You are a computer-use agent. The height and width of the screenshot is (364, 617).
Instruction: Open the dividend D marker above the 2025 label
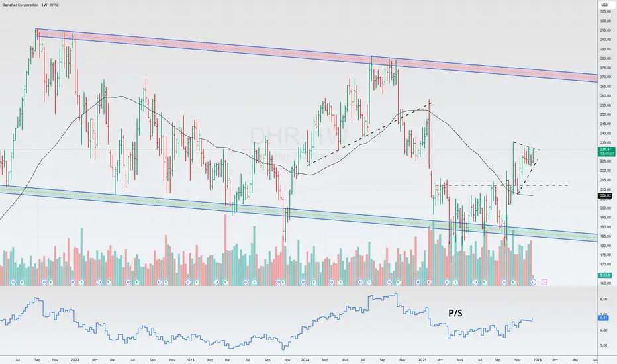point(418,282)
